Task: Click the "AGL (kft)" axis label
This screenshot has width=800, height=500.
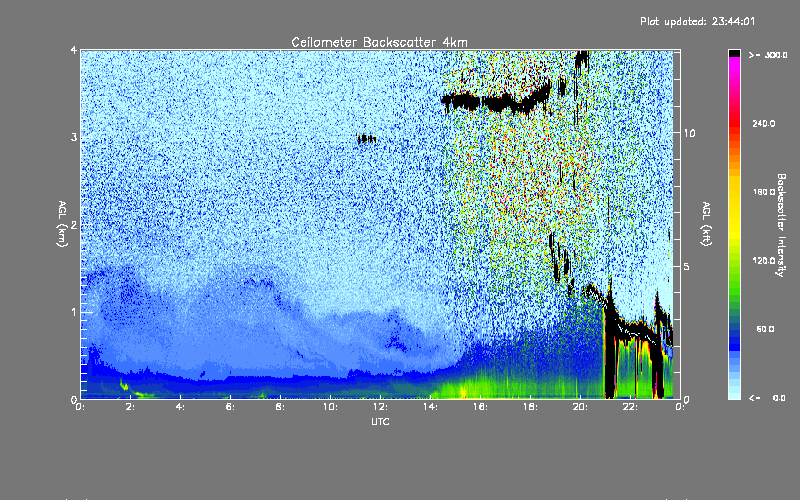Action: 707,224
